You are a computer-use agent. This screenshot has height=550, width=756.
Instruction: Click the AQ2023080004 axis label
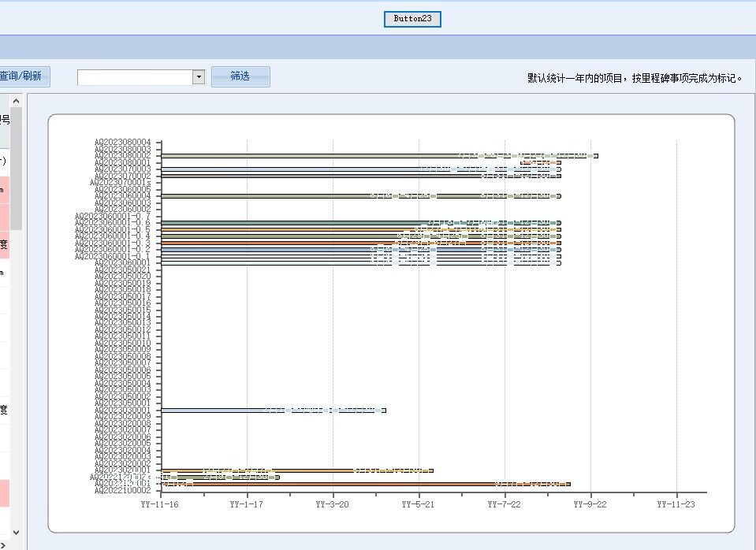click(122, 142)
